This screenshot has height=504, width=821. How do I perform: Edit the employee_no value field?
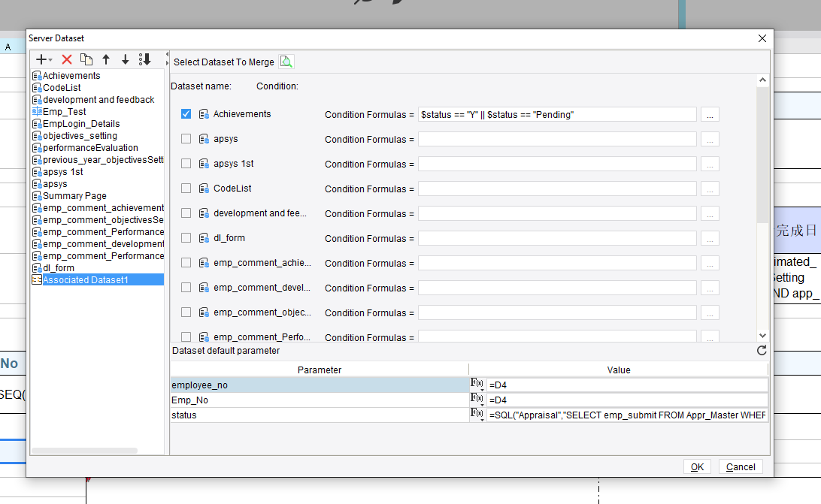pos(627,385)
